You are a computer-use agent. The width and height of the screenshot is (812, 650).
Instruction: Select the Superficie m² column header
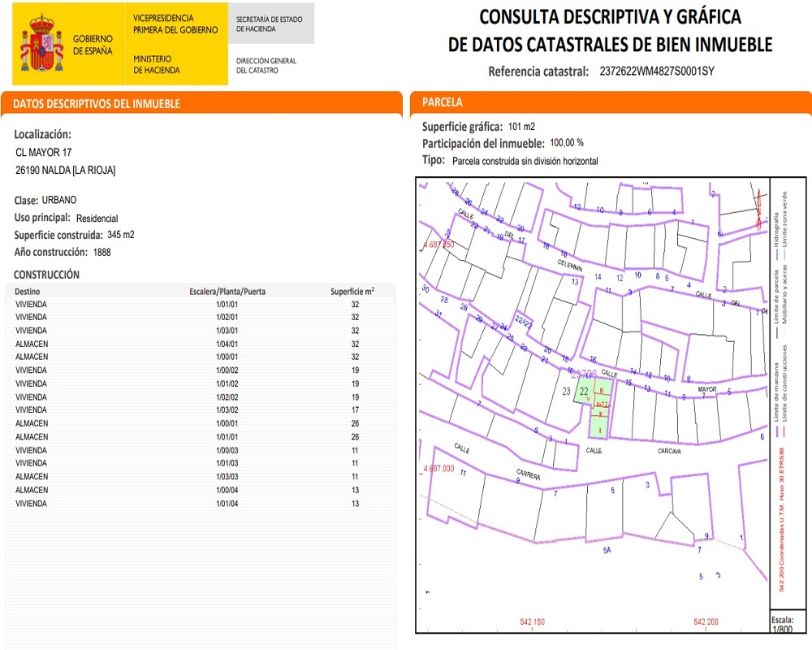pyautogui.click(x=352, y=292)
